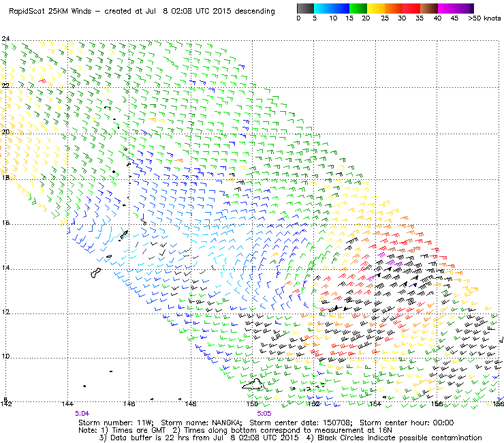This screenshot has width=504, height=443.
Task: Click the purple '5:04' swath time label
Action: pyautogui.click(x=82, y=414)
